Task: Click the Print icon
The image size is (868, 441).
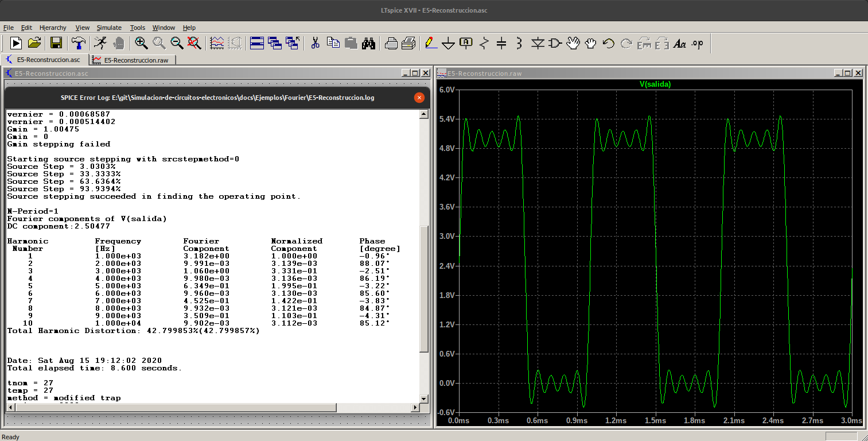Action: pos(408,42)
